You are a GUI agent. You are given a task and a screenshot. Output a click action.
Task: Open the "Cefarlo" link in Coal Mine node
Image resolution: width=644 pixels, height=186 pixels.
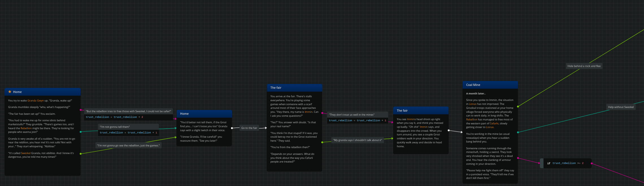tap(494, 124)
